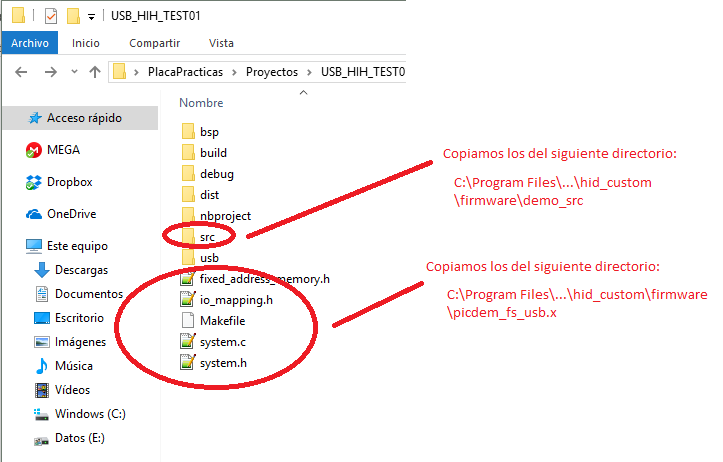Click the Makefile blank document icon
The width and height of the screenshot is (723, 462).
(188, 320)
